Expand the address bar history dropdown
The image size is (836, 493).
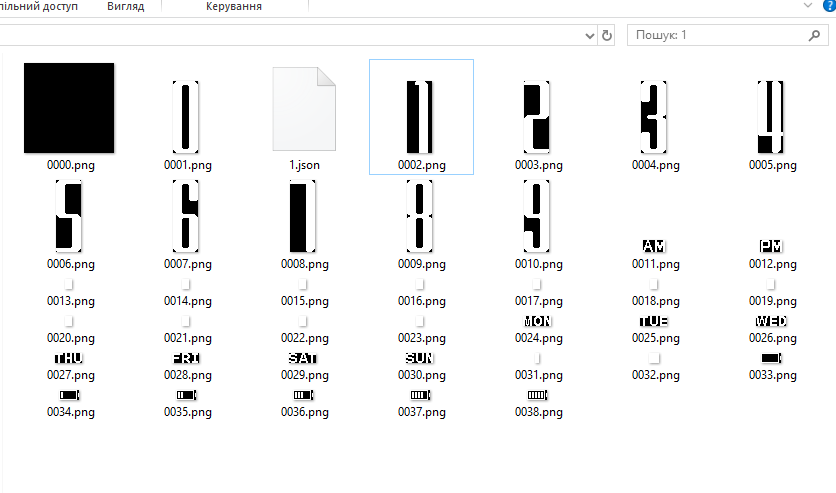[590, 36]
